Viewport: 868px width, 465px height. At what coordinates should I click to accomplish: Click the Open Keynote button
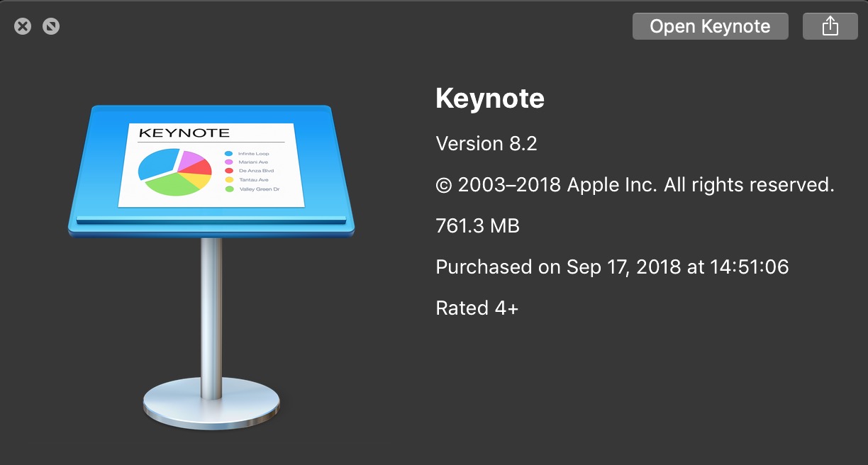tap(710, 26)
